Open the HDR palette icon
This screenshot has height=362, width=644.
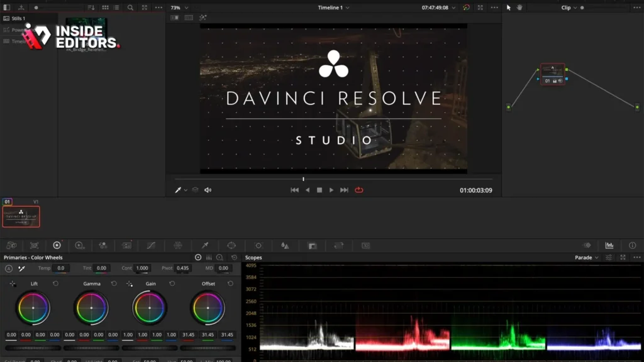tap(80, 246)
